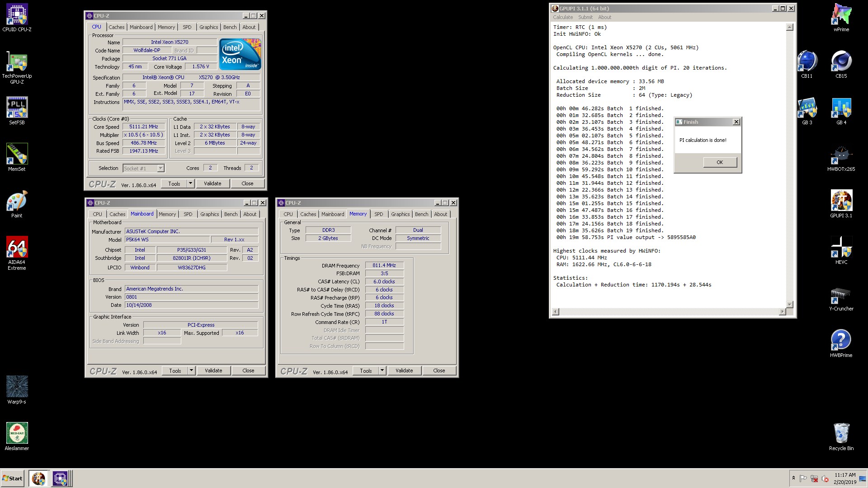
Task: Open the AIDA64 Extreme desktop icon
Action: 17,253
